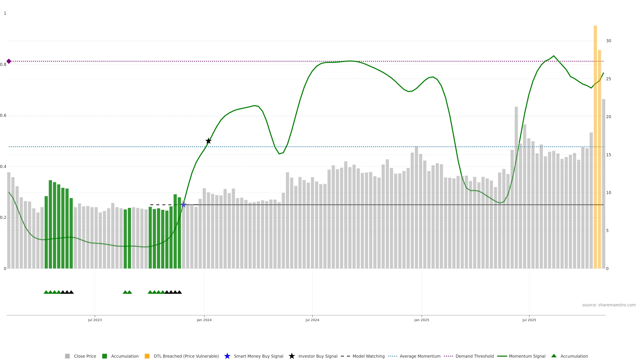This screenshot has height=362, width=644.
Task: Click the Jul 2025 axis label
Action: point(529,320)
